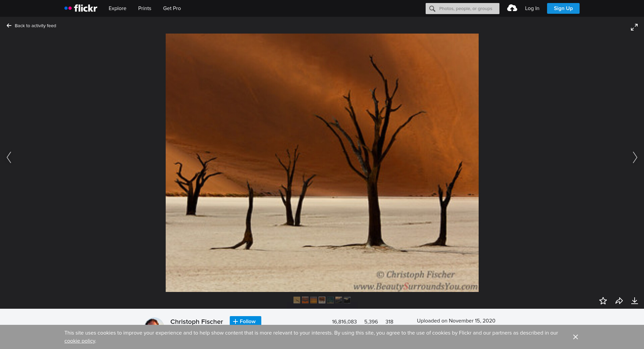Go back to activity feed
The height and width of the screenshot is (349, 644).
pyautogui.click(x=32, y=26)
